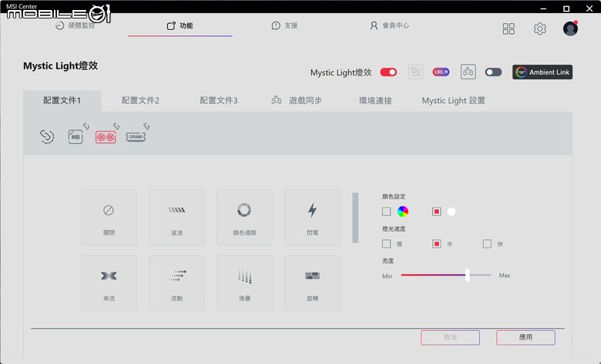Click the effects list scrollbar
The image size is (601, 364).
pos(355,218)
